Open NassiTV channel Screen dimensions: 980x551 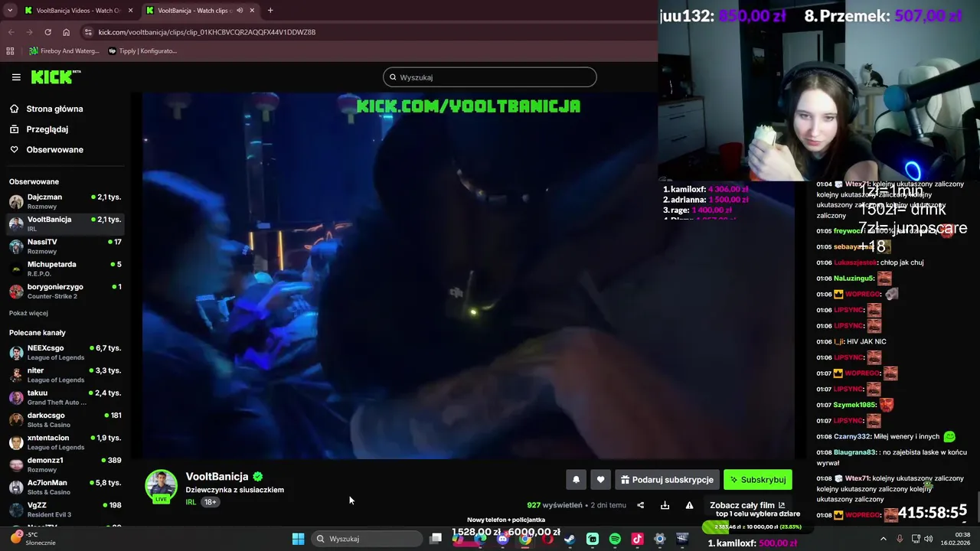click(65, 246)
